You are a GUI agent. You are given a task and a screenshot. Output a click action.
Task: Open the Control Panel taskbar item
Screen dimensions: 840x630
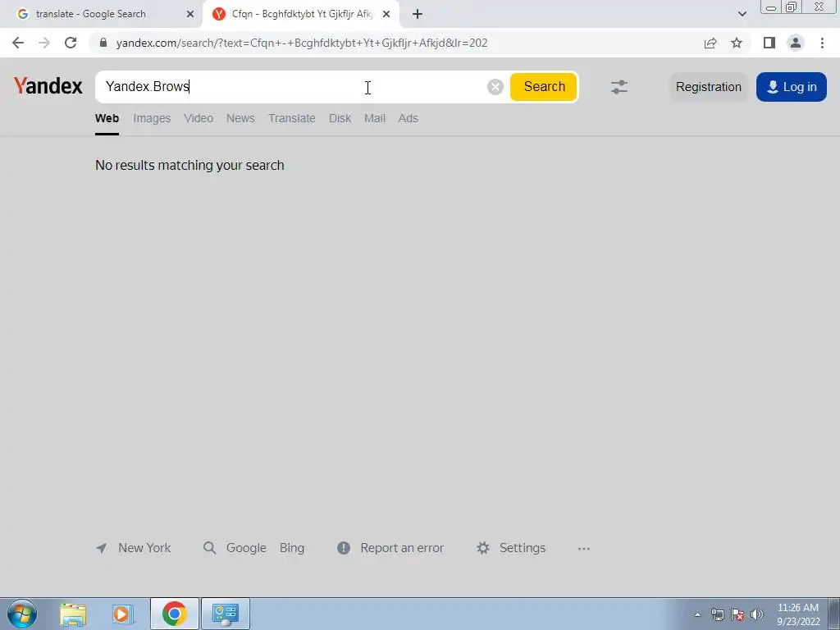click(225, 614)
